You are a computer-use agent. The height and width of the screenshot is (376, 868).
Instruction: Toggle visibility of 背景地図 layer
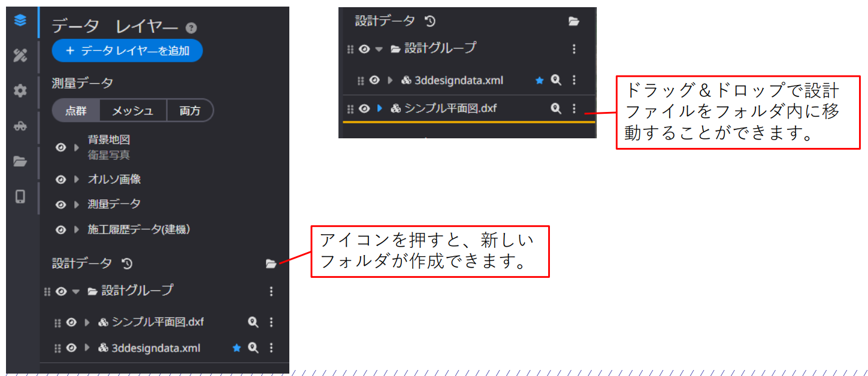pos(61,147)
